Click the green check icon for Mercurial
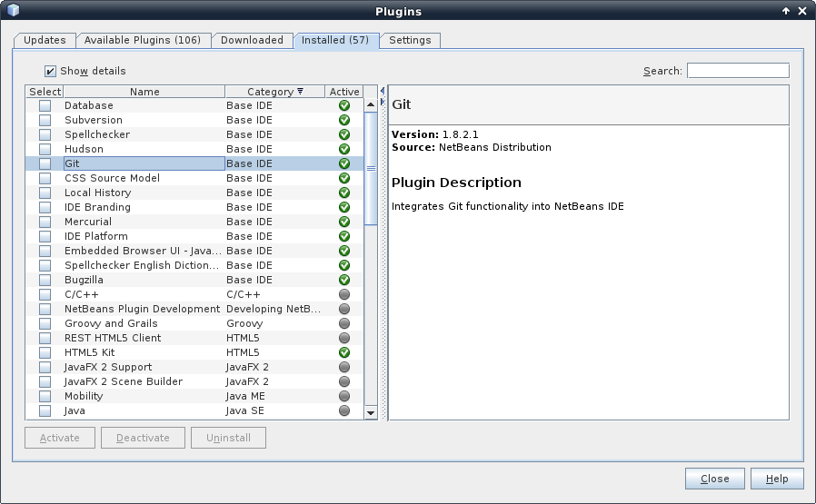 (344, 222)
